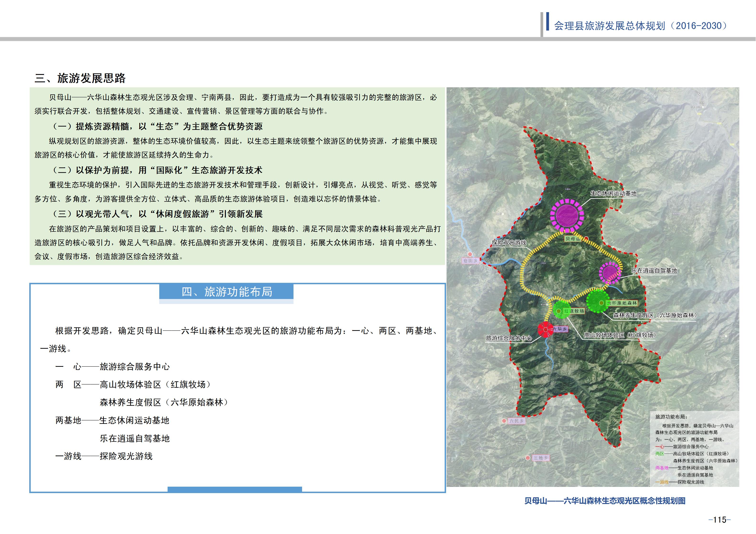Click the left panel line 两基地——生态休闲运动基地
This screenshot has height=534, width=756.
(112, 421)
